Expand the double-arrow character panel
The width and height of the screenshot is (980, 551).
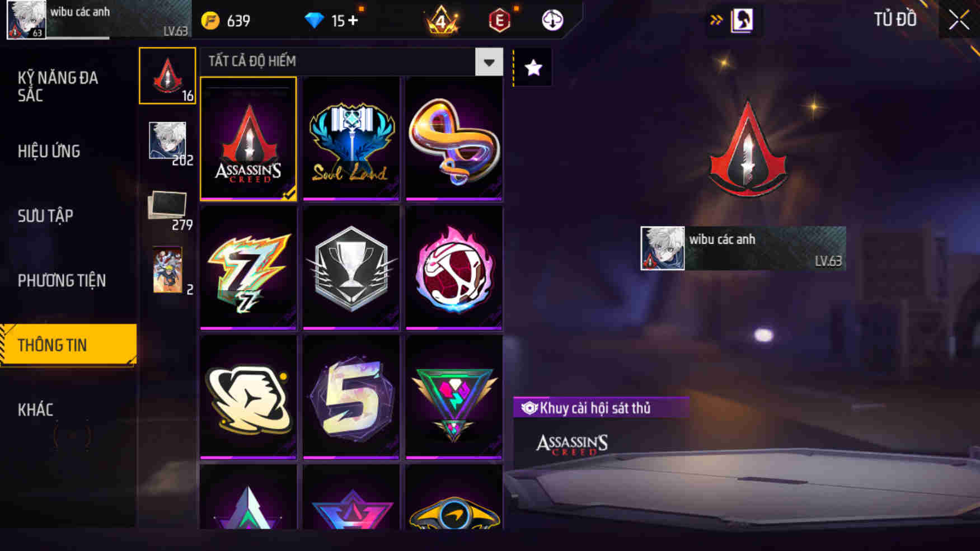(734, 21)
